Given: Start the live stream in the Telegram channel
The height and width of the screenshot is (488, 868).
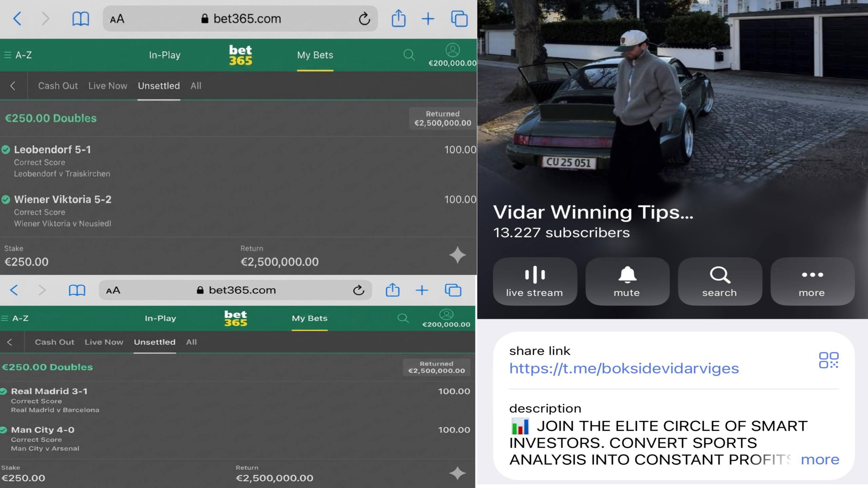Looking at the screenshot, I should (x=535, y=281).
